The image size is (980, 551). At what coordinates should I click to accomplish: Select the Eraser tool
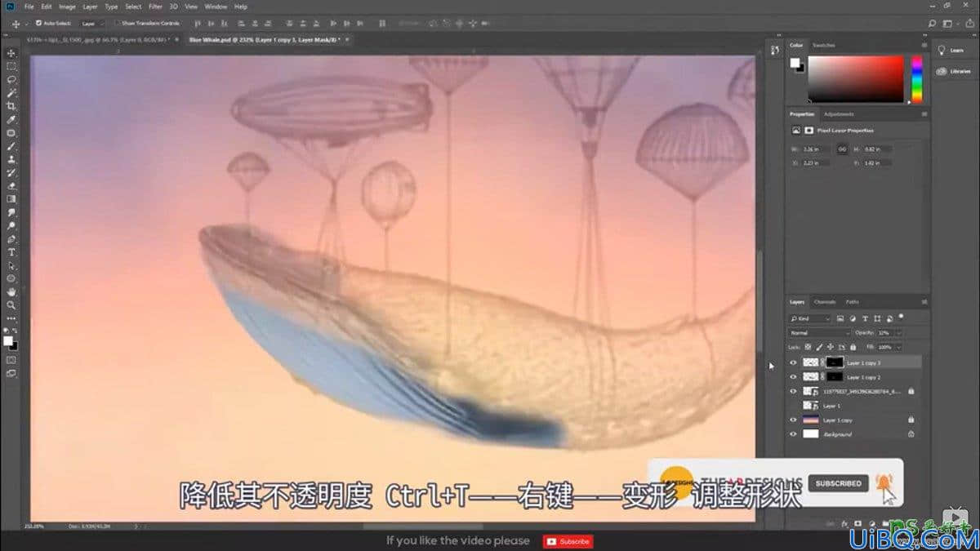(x=11, y=186)
